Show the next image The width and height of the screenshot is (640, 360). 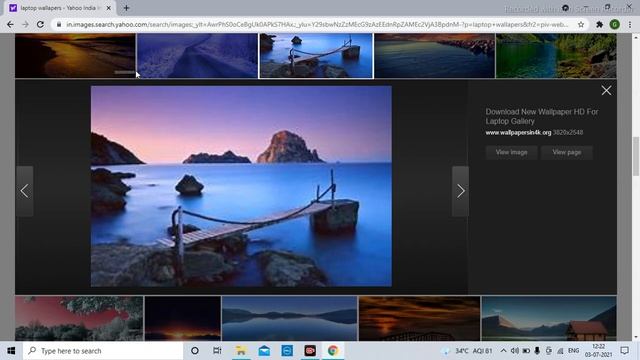(460, 191)
